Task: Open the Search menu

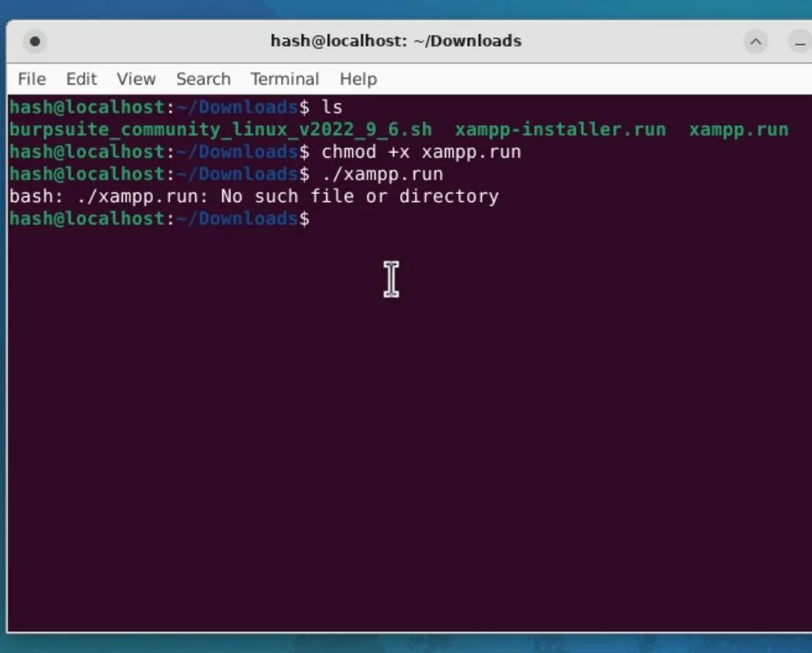Action: click(203, 79)
